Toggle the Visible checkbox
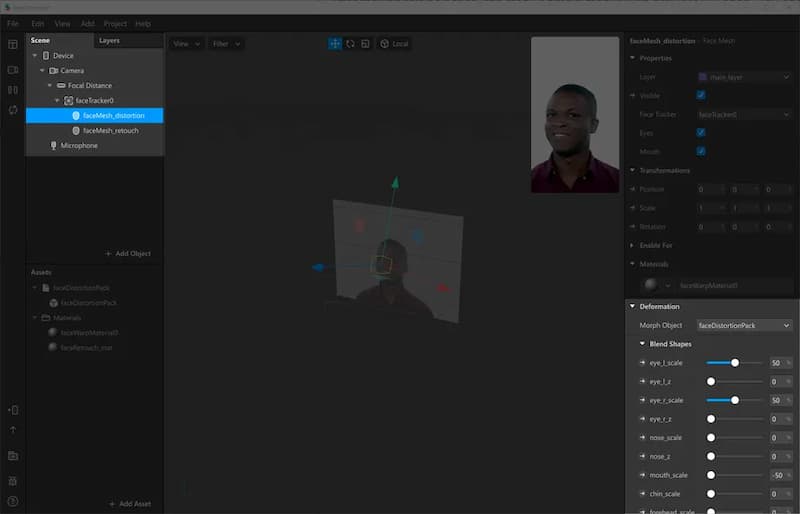800x514 pixels. 701,95
